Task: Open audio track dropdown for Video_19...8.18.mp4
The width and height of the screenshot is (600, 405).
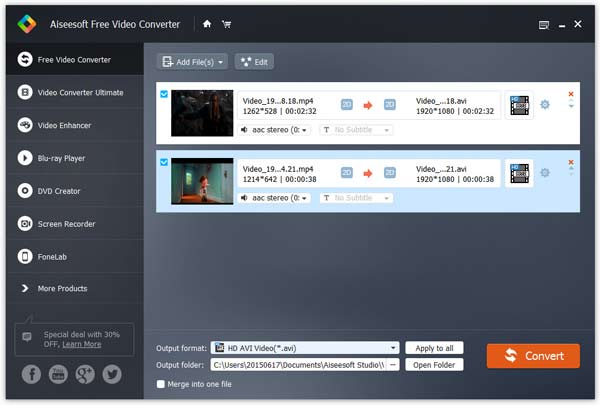Action: (x=274, y=130)
